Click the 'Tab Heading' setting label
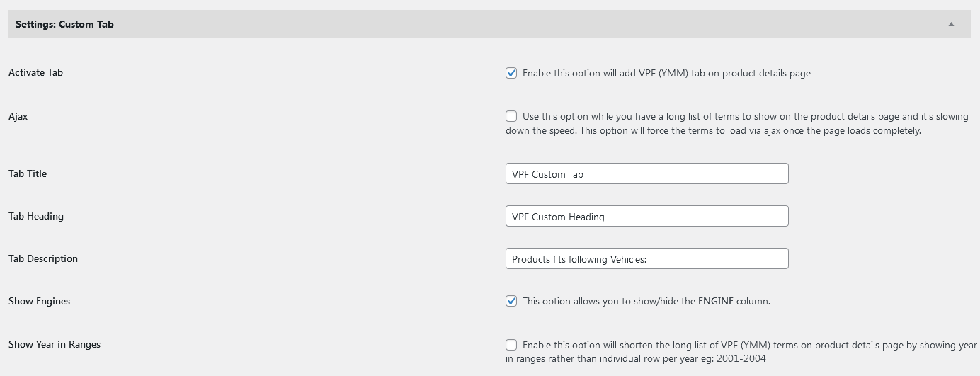 tap(36, 216)
